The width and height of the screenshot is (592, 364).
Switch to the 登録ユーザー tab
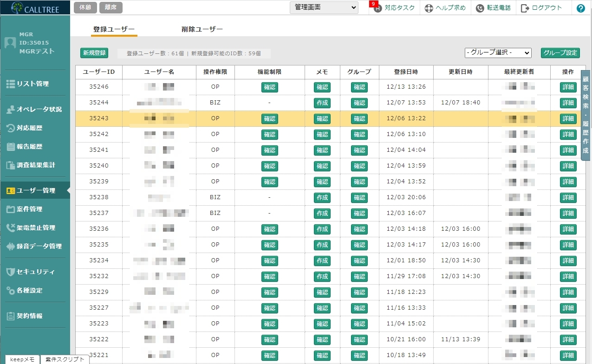coord(114,29)
